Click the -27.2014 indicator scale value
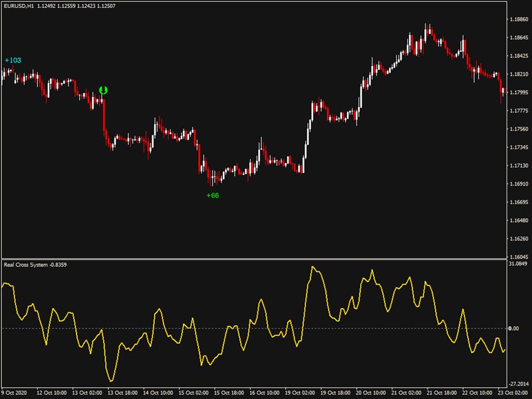532x399 pixels. [x=519, y=384]
